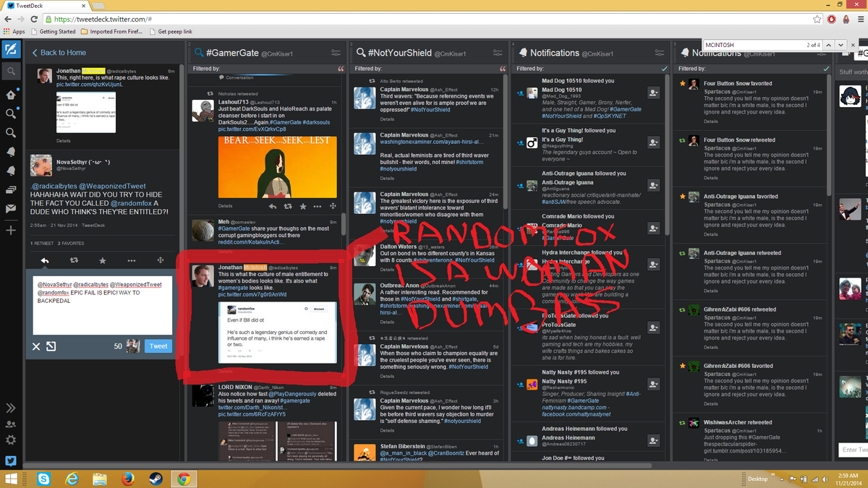This screenshot has height=488, width=868.
Task: Open the sidebar search box icon
Action: point(11,72)
